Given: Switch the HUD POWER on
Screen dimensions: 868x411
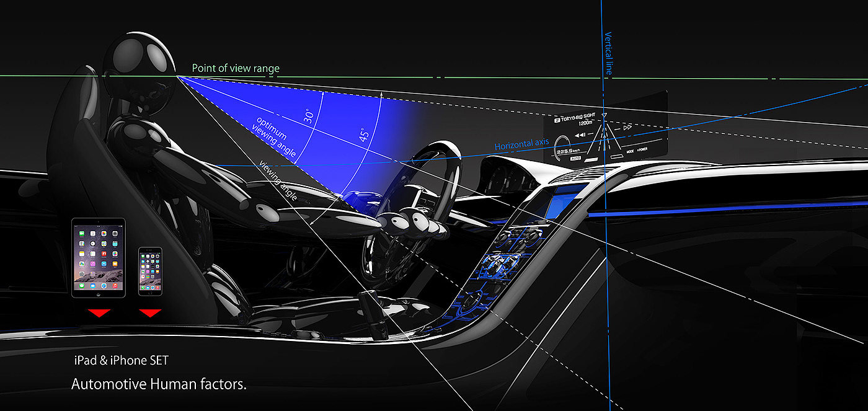Looking at the screenshot, I should pos(642,149).
